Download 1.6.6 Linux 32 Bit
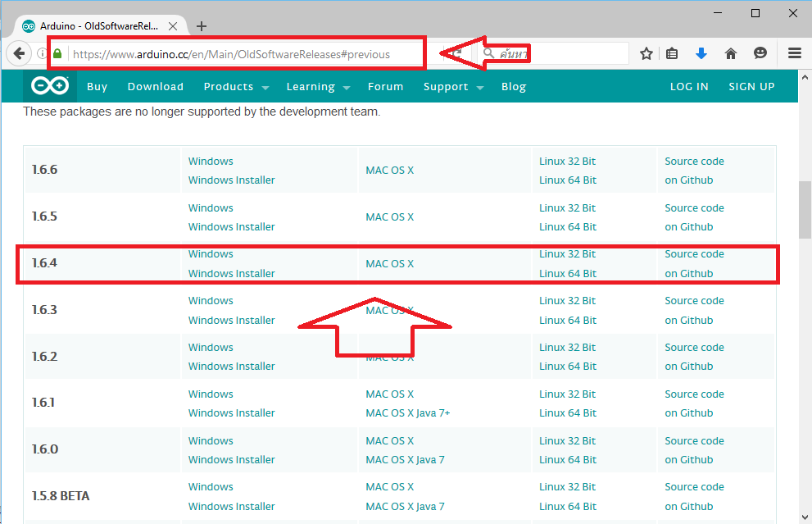812x524 pixels. tap(567, 162)
